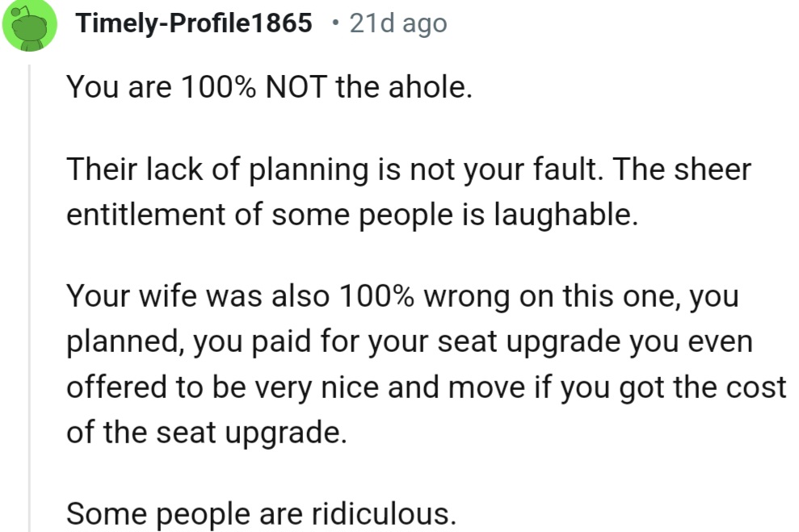Click the line starting "entitlement of some people"
Screen dimensions: 799x532
(351, 215)
